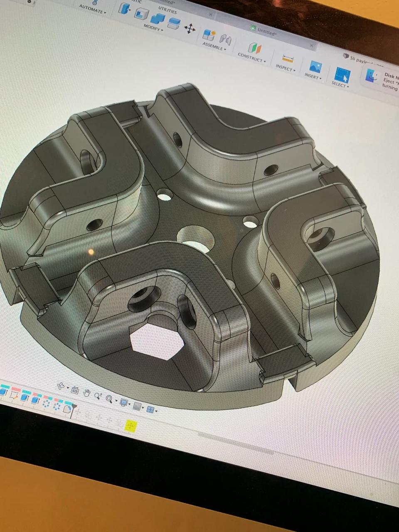
Task: Select the Zoom magnifier tool
Action: click(x=98, y=396)
